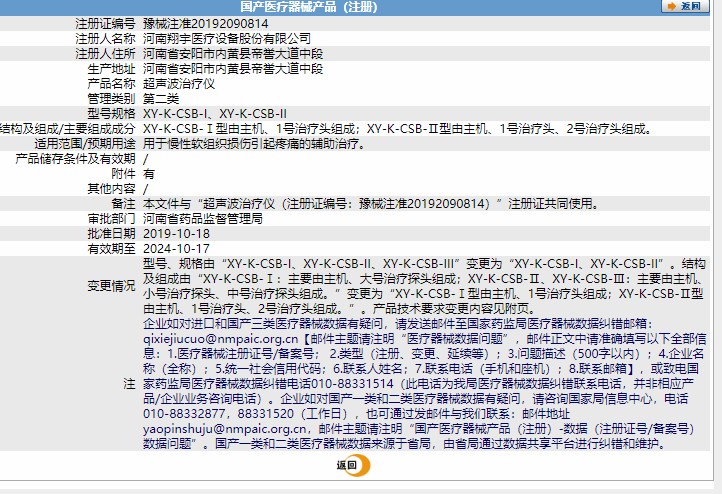This screenshot has height=494, width=722.
Task: Click the 变更情况 change description paragraph
Action: [x=424, y=286]
